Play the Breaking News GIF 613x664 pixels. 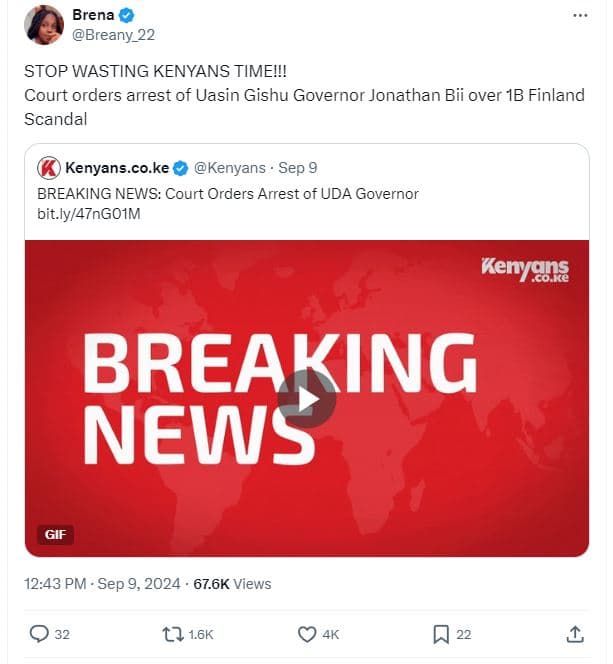[x=306, y=398]
